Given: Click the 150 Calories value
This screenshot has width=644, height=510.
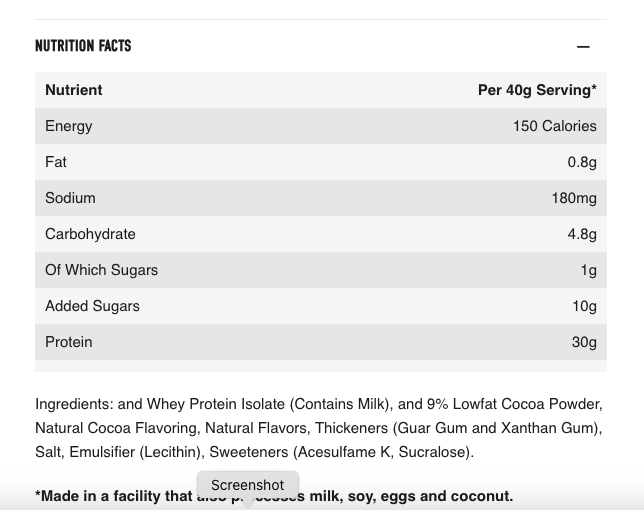Looking at the screenshot, I should pyautogui.click(x=554, y=126).
